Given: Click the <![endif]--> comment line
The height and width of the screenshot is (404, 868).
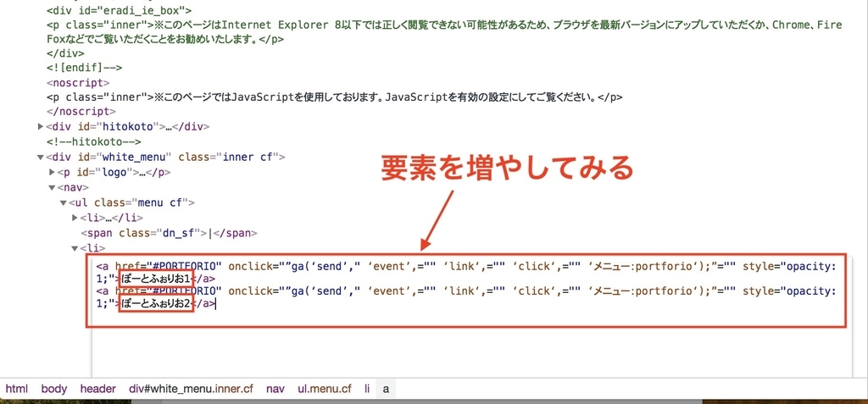Looking at the screenshot, I should [84, 68].
